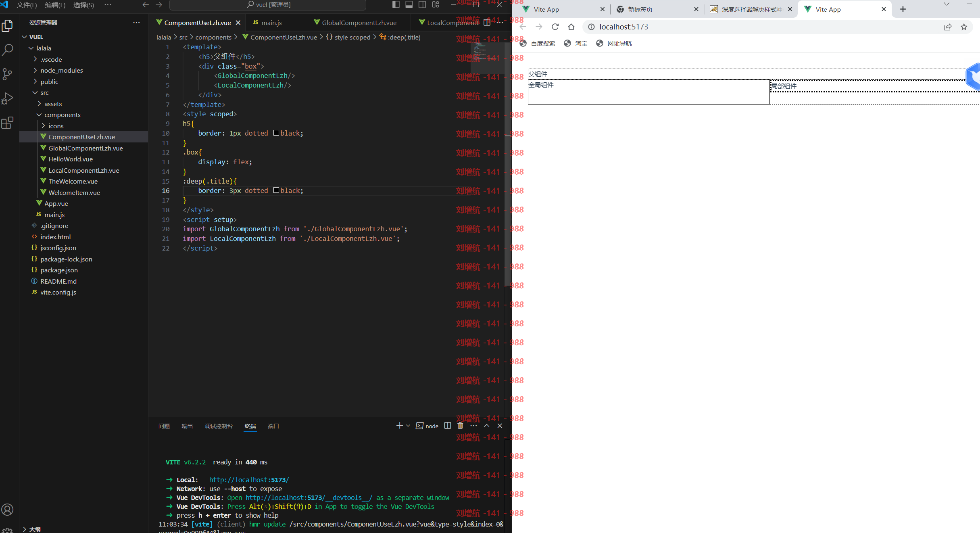The height and width of the screenshot is (533, 980).
Task: Open Source Control view
Action: [x=8, y=74]
